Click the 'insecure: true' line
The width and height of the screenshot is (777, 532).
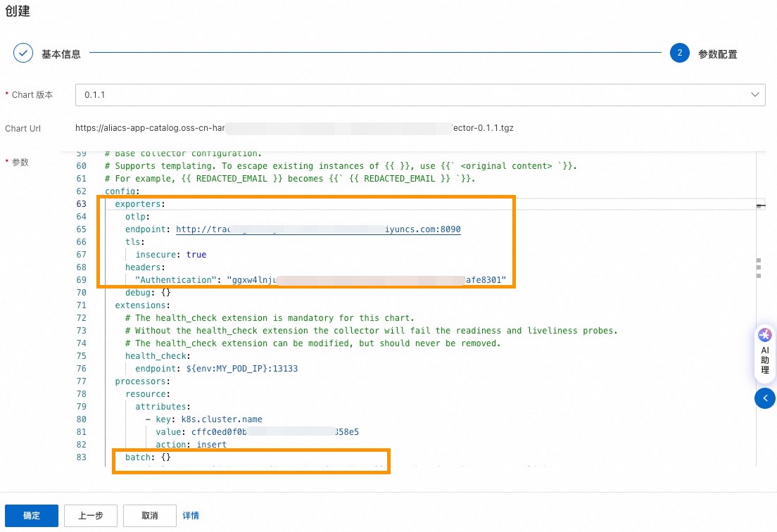point(171,255)
